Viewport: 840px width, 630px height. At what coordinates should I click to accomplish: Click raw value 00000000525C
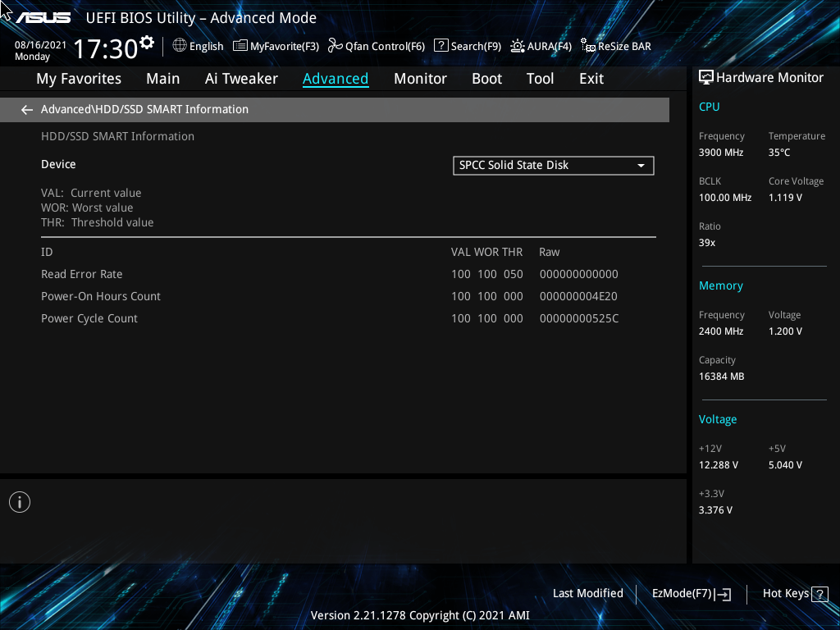(x=578, y=318)
